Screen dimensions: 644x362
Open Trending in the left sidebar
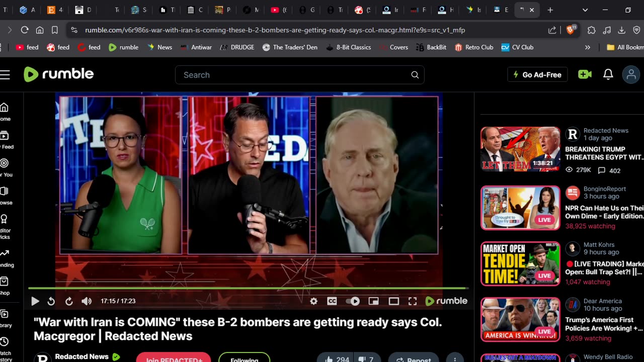[6, 258]
